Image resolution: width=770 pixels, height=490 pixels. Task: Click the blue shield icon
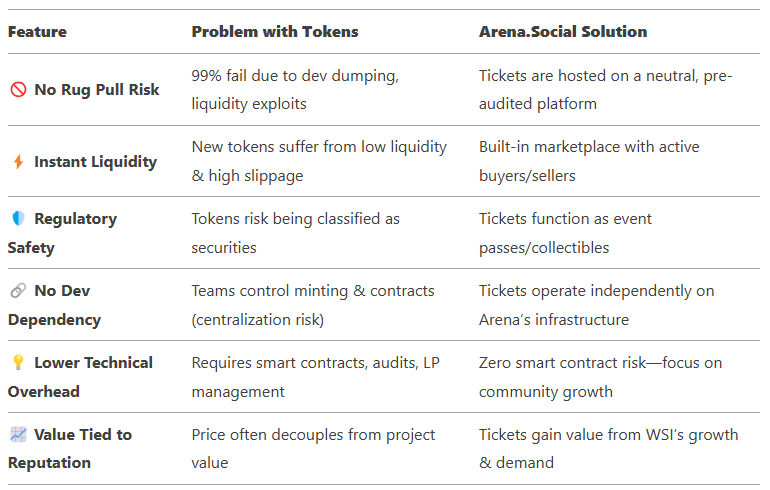point(18,218)
